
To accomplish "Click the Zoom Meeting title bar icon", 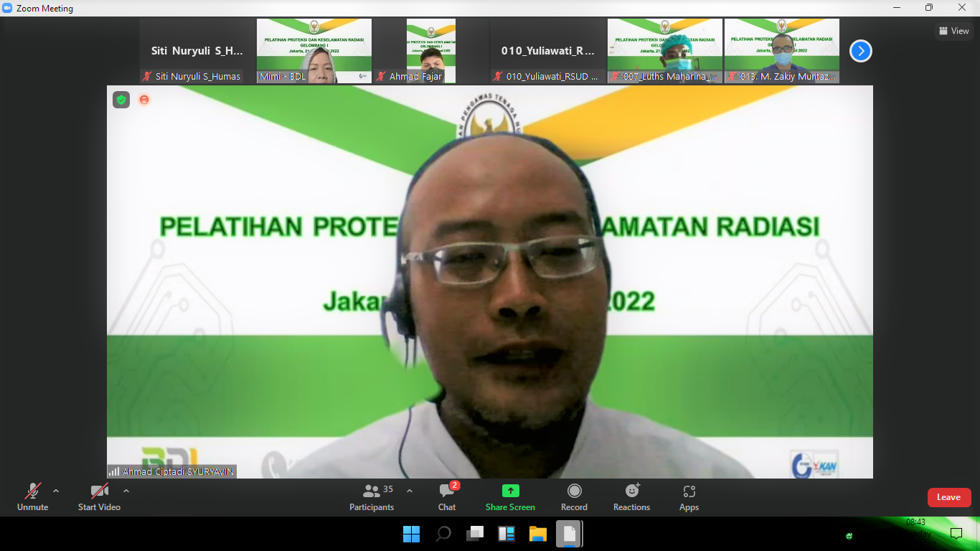I will coord(8,8).
